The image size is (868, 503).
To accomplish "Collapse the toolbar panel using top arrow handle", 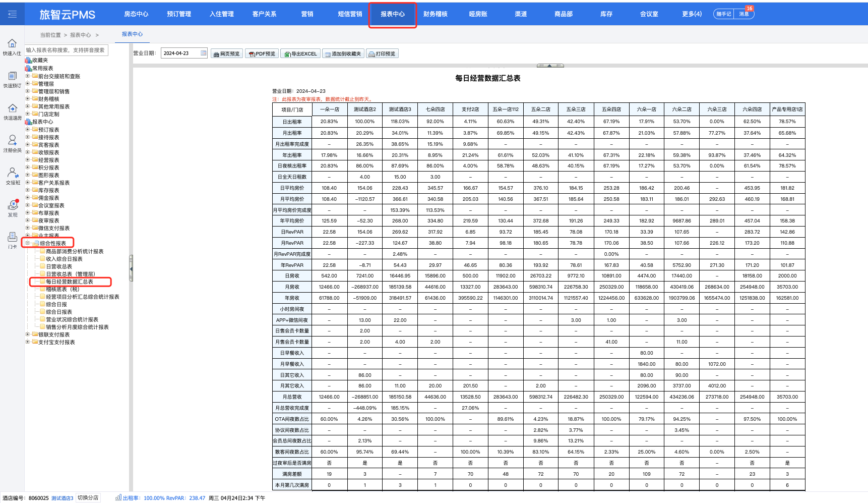I will 550,66.
